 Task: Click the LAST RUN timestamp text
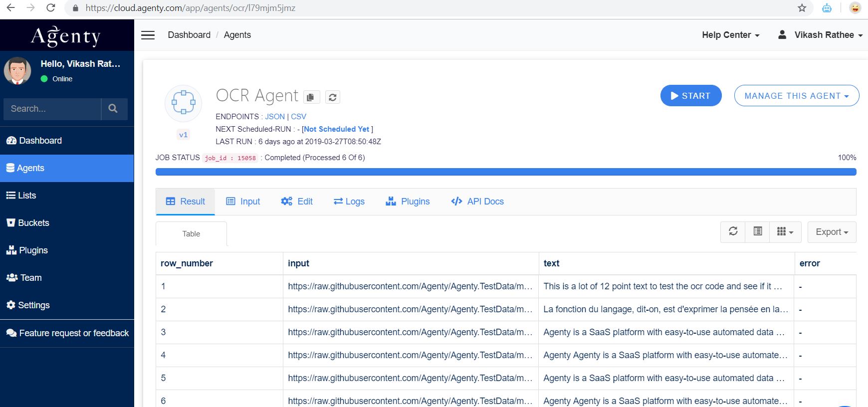[298, 142]
